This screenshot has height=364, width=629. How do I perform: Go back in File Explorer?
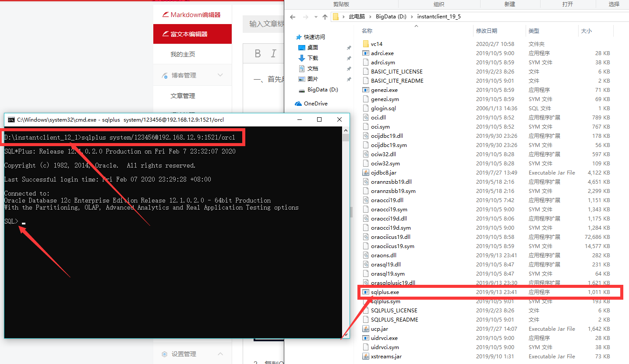pyautogui.click(x=293, y=17)
